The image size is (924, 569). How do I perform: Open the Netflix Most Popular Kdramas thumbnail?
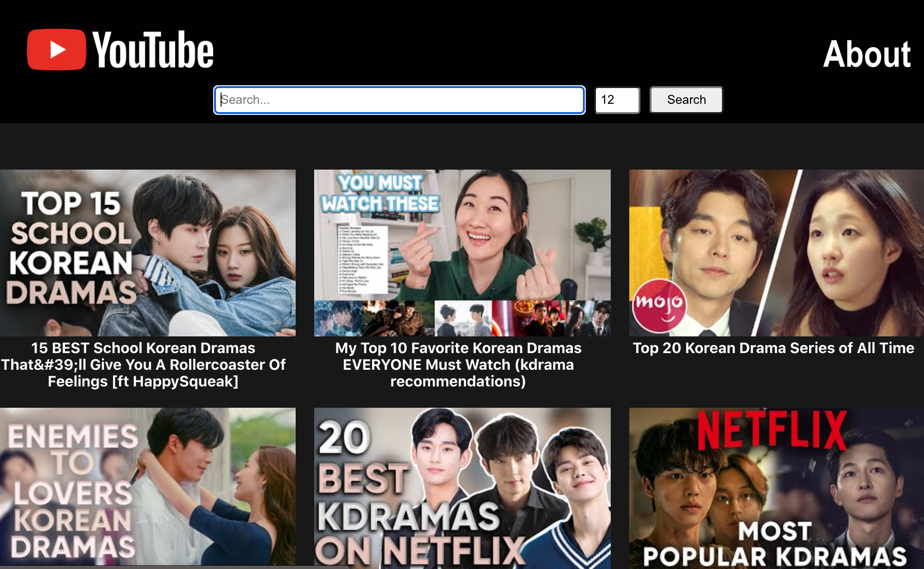coord(777,487)
